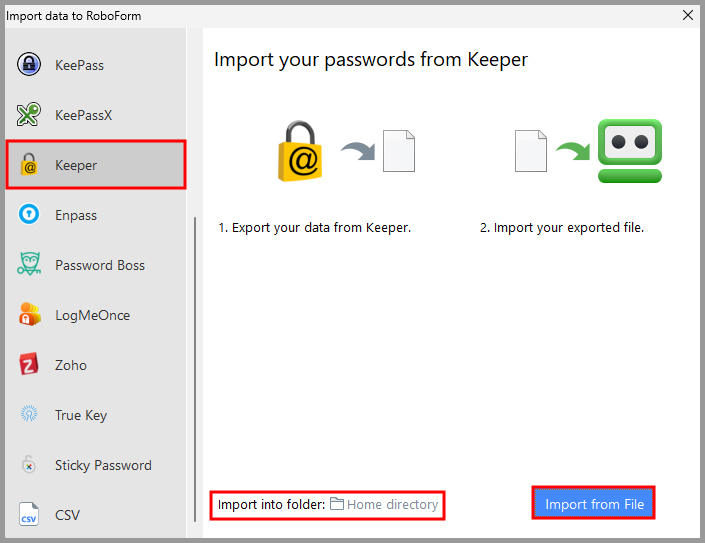The width and height of the screenshot is (705, 543).
Task: Click the Sticky Password icon
Action: click(x=29, y=465)
